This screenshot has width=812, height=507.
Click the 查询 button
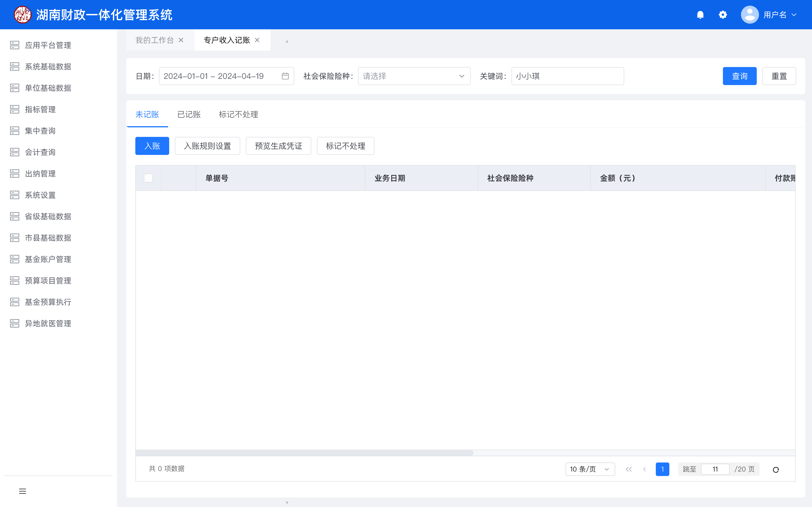click(x=740, y=76)
